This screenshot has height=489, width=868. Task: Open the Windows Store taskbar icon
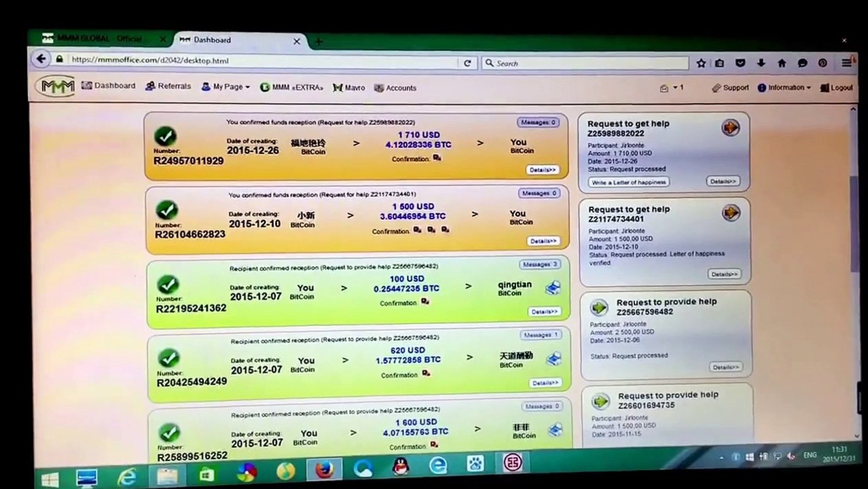tap(206, 475)
